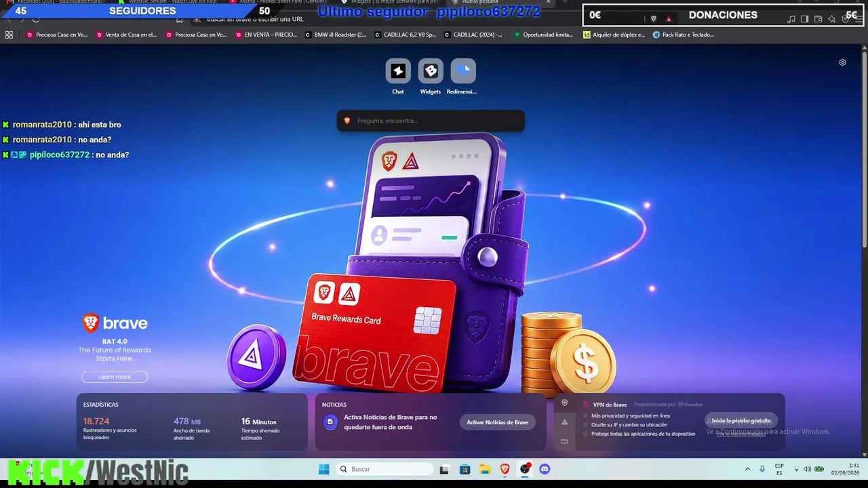Screen dimensions: 868x488
Task: Click the Inicia la prueba gratuita button
Action: pos(741,421)
